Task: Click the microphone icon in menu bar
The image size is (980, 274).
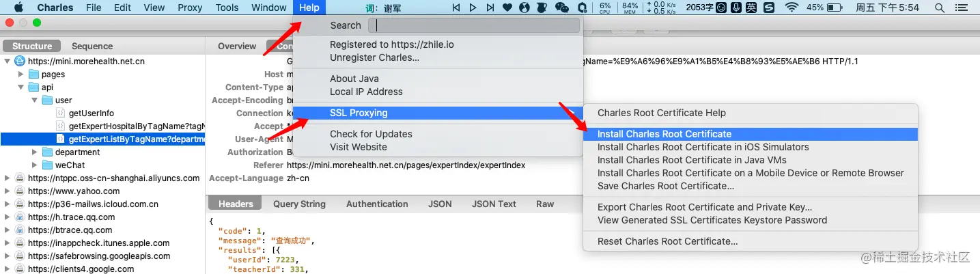Action: pos(736,8)
